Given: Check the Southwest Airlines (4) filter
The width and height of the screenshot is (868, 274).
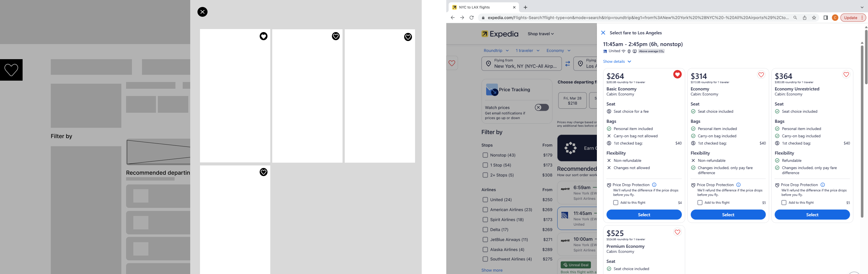Looking at the screenshot, I should 485,259.
